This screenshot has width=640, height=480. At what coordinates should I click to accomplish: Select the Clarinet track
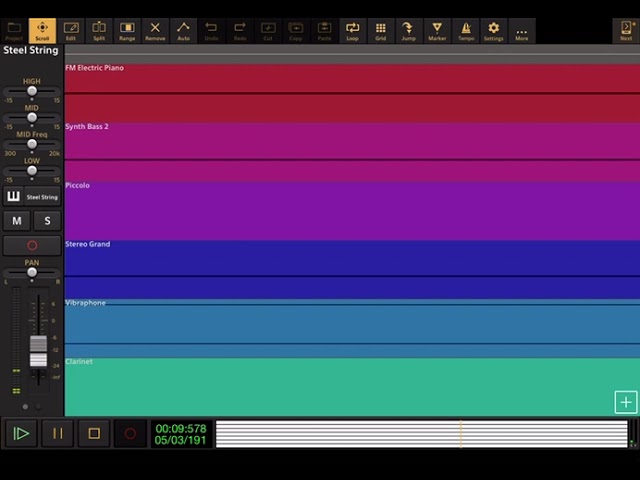point(352,387)
